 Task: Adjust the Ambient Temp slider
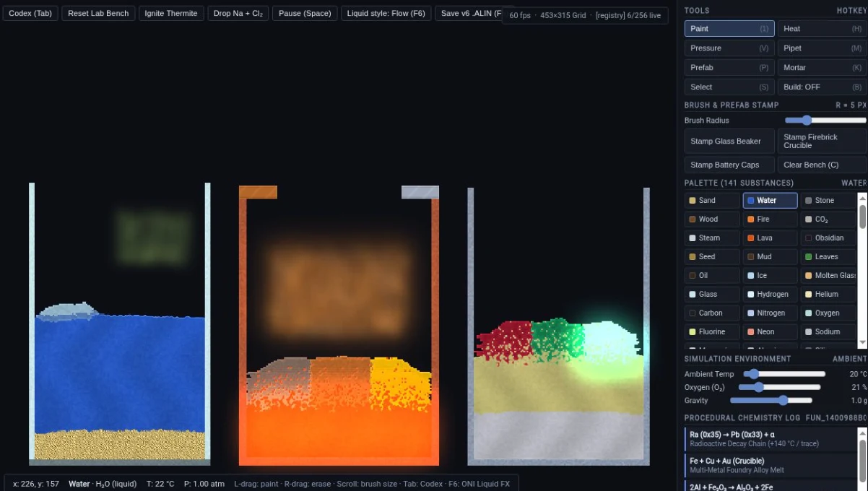tap(784, 374)
